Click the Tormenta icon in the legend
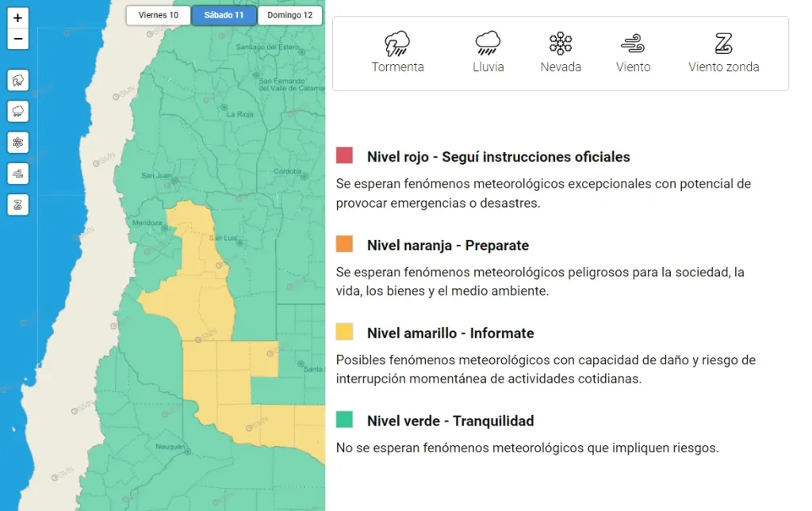 (x=397, y=43)
